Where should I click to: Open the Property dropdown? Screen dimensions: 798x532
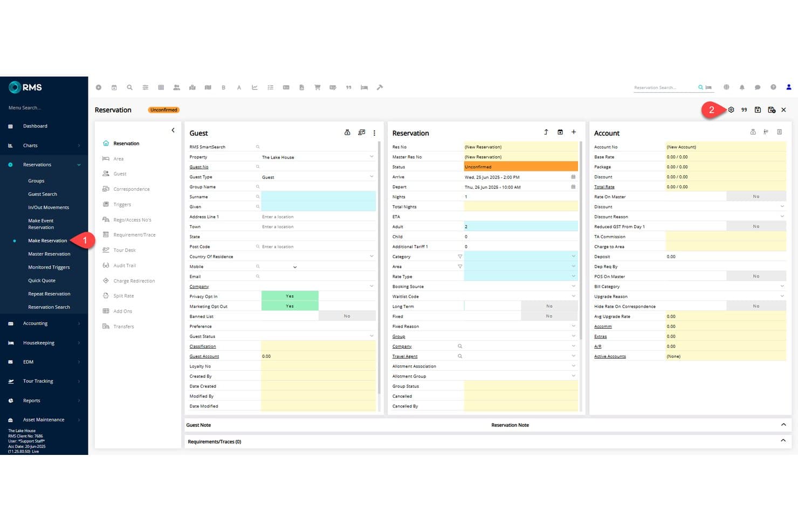pos(318,157)
